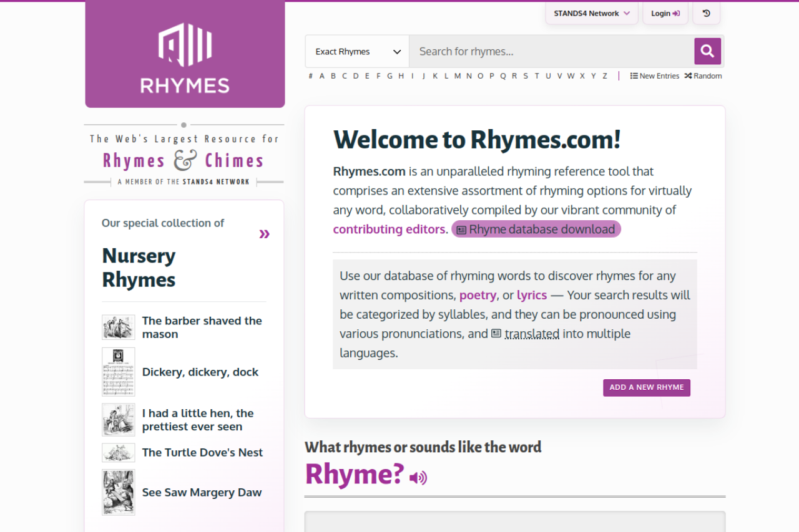Browse rhymes starting with H

[x=401, y=76]
